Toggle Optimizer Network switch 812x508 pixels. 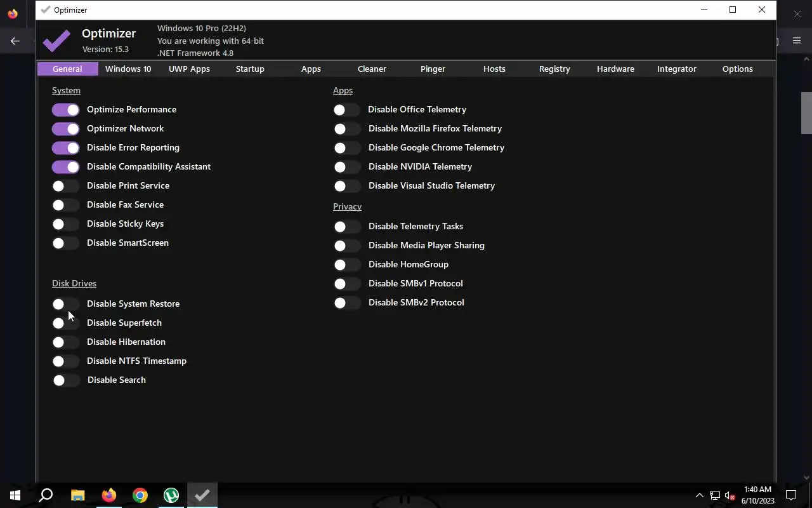pos(66,129)
